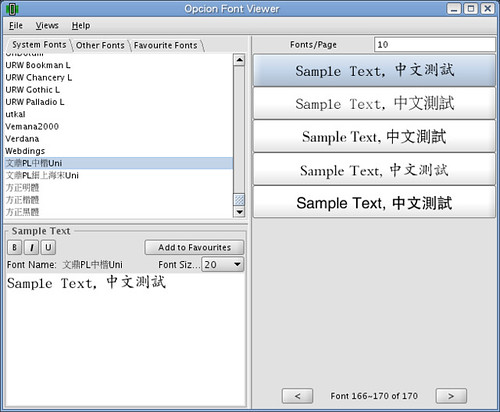This screenshot has width=500, height=412.
Task: Click the Font Name value label
Action: point(93,265)
